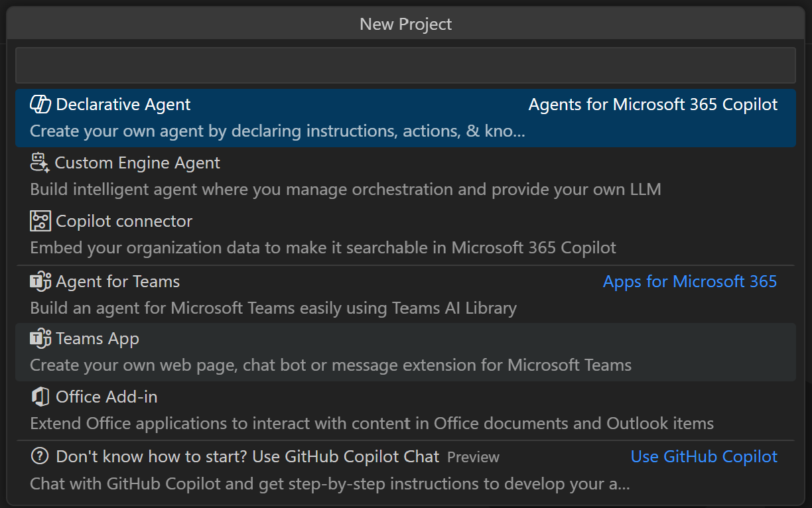Click the Custom Engine Agent robot icon
This screenshot has height=508, width=812.
tap(40, 162)
